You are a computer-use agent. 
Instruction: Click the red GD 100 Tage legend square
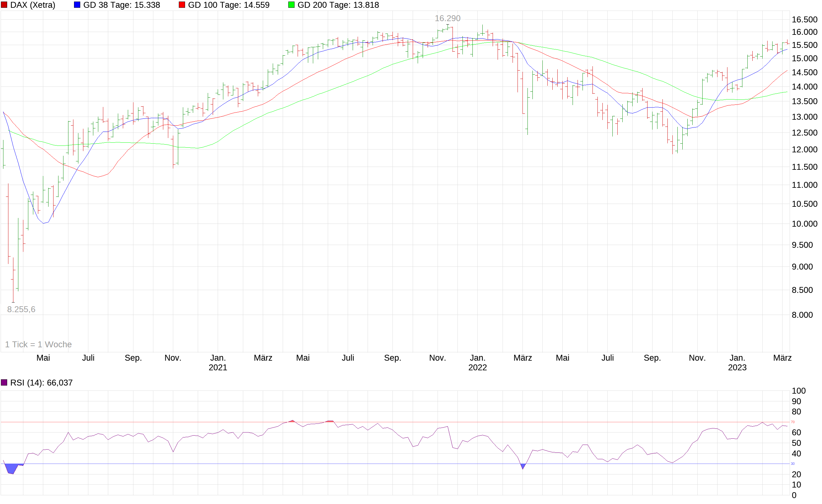[x=183, y=5]
